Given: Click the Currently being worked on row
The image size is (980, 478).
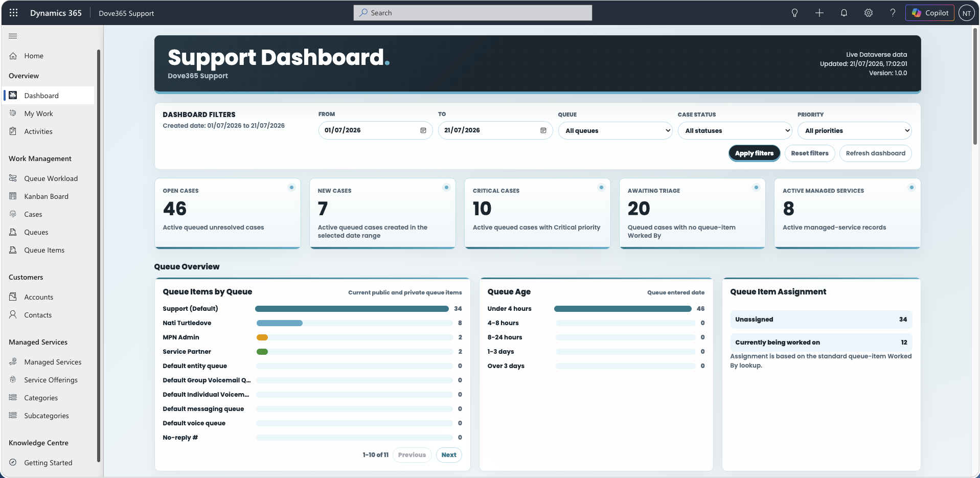Looking at the screenshot, I should tap(821, 343).
